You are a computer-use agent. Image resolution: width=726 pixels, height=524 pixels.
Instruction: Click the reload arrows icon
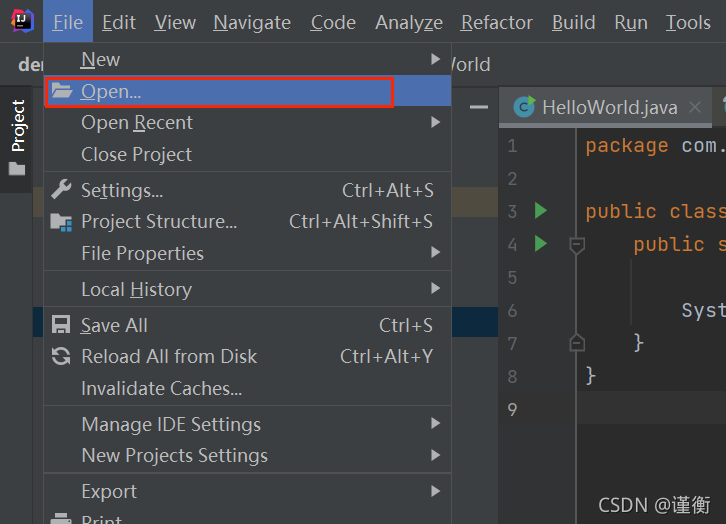point(61,356)
